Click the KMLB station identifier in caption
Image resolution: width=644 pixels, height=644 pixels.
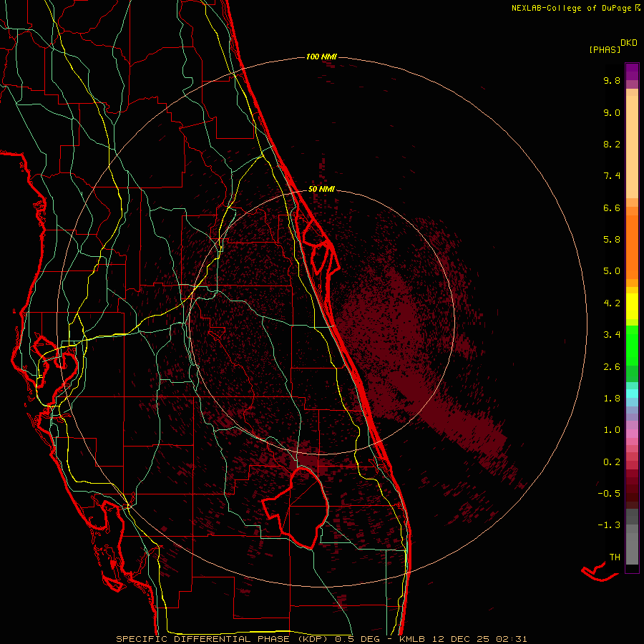click(411, 639)
